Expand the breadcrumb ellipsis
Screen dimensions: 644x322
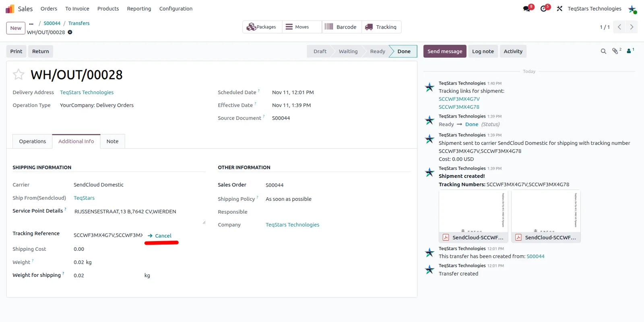coord(31,24)
